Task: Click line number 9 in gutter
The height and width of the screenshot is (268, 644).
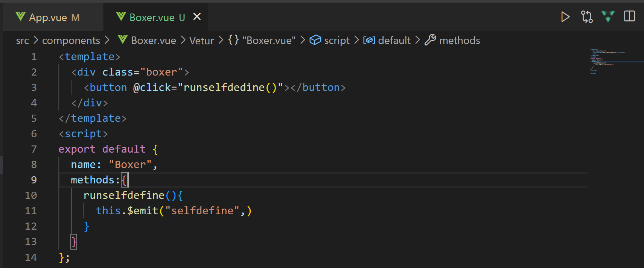Action: [34, 180]
